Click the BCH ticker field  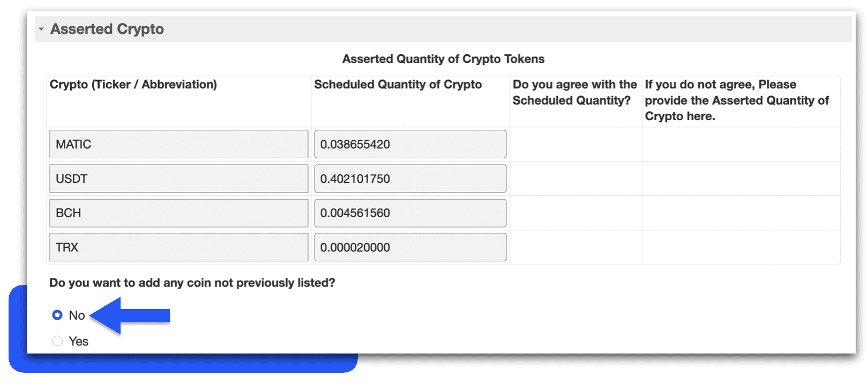click(178, 213)
